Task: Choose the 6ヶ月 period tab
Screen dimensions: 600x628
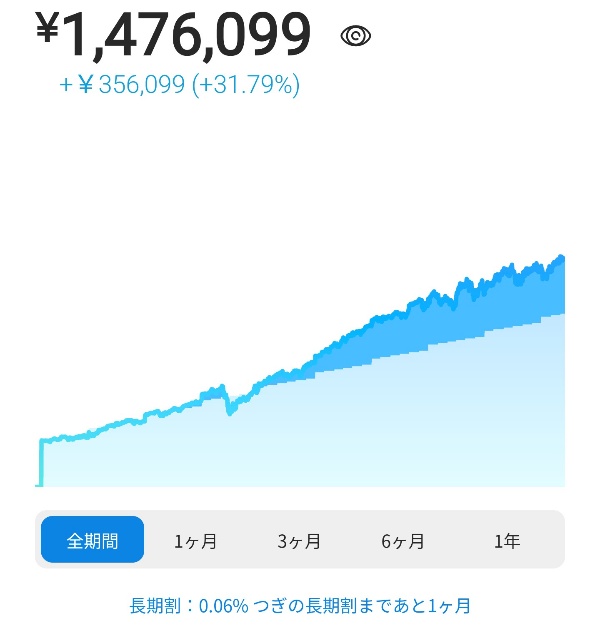Action: 403,541
